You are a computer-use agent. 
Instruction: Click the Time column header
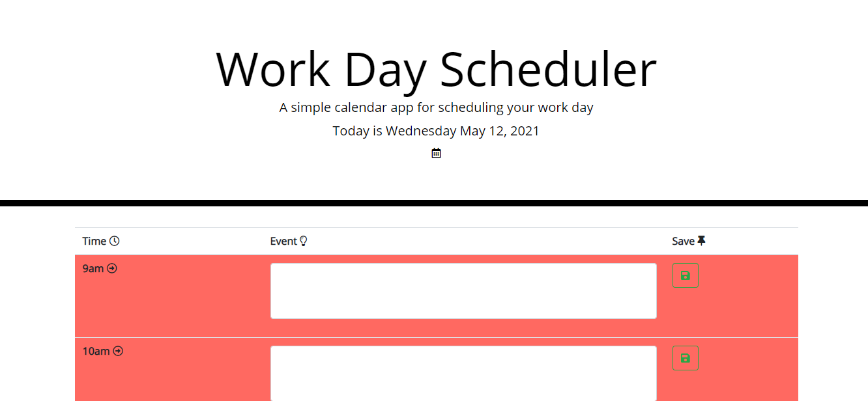94,241
